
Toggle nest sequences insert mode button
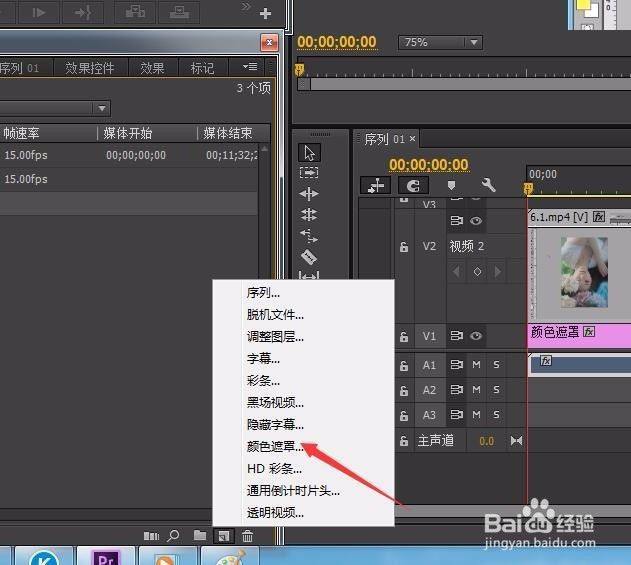coord(375,186)
